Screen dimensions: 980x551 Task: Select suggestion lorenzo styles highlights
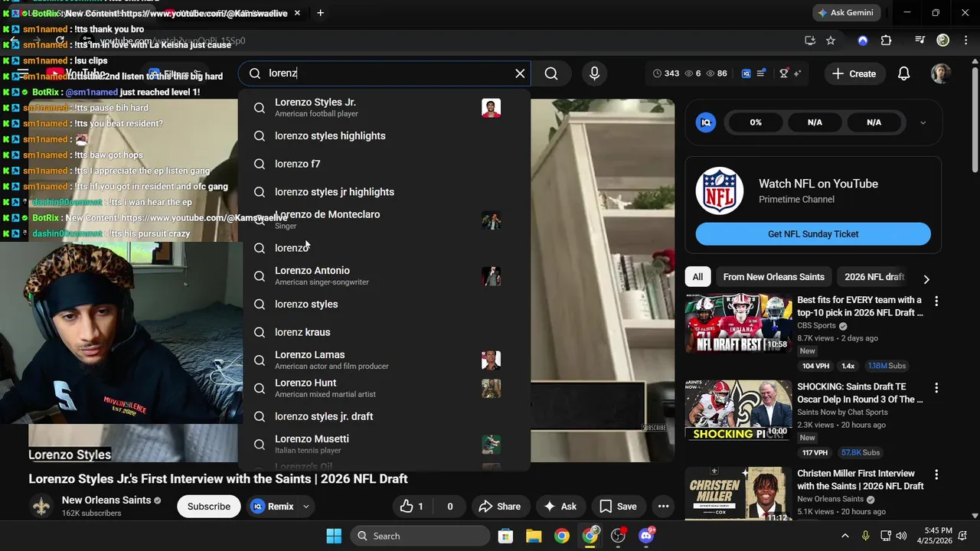coord(384,136)
